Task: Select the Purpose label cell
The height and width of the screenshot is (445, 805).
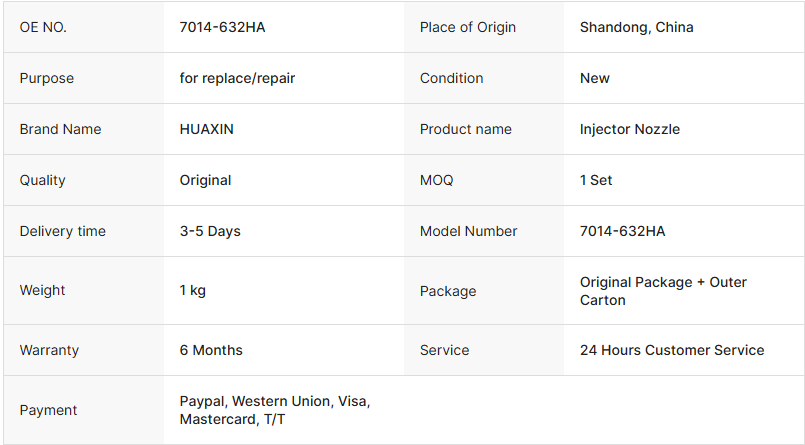Action: 84,78
